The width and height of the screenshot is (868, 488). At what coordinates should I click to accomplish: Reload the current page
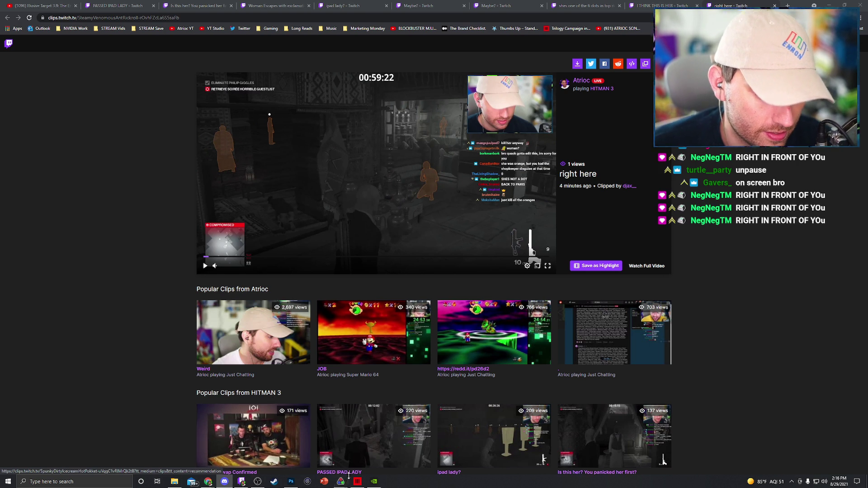tap(29, 17)
